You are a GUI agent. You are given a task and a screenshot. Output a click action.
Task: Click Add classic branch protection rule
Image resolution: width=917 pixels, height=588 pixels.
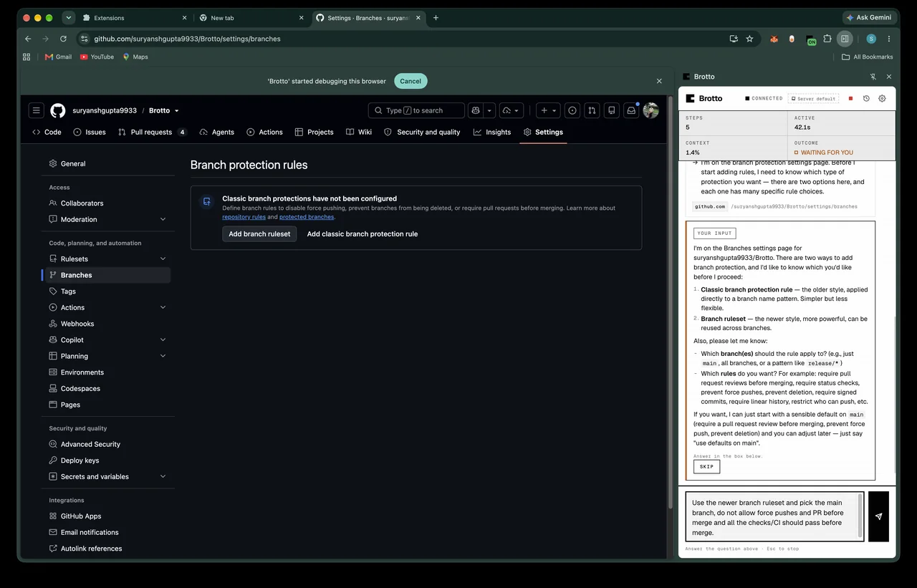[x=363, y=233]
